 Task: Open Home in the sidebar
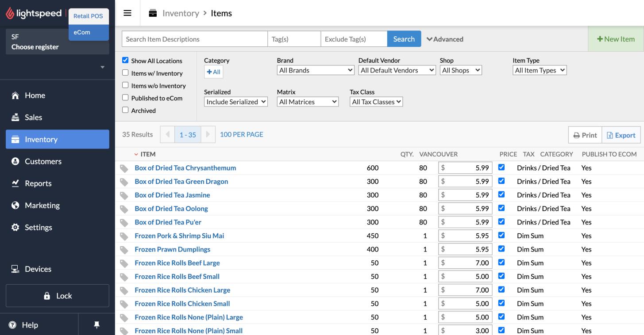[58, 95]
